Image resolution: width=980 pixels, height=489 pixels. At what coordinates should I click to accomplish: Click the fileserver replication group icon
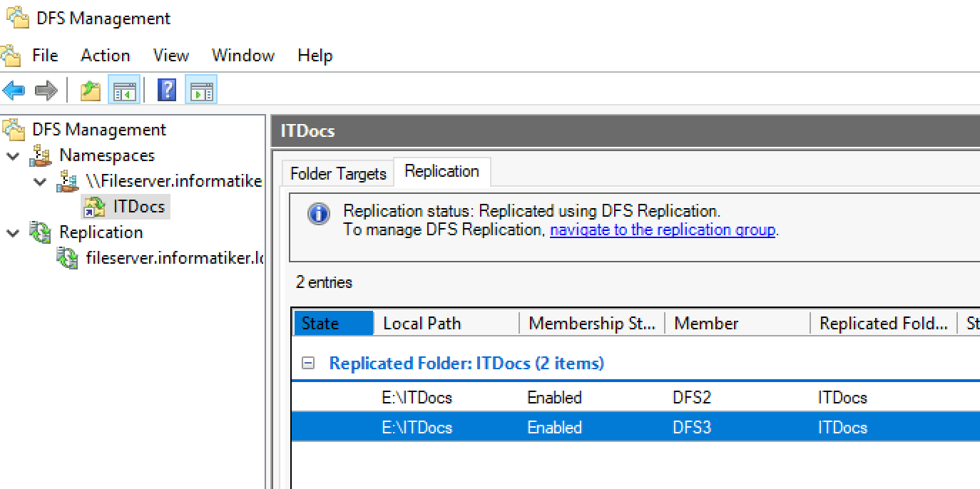coord(68,258)
